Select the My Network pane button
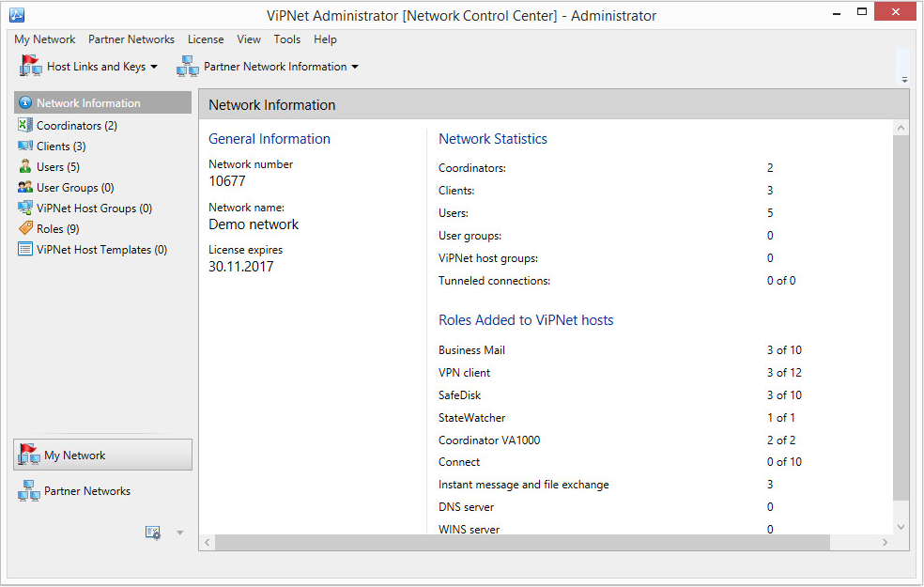Image resolution: width=924 pixels, height=587 pixels. [x=102, y=455]
